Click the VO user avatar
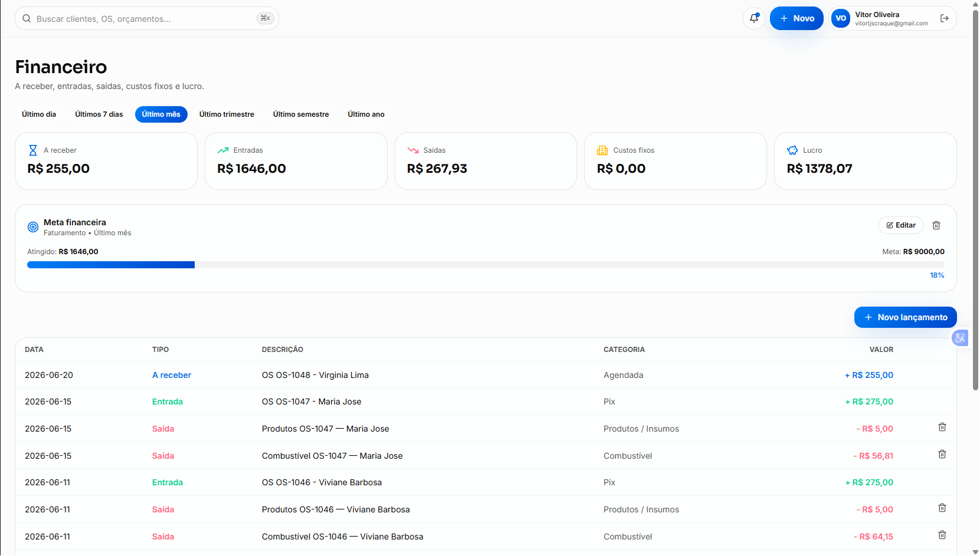Screen dimensions: 980x556 click(841, 18)
